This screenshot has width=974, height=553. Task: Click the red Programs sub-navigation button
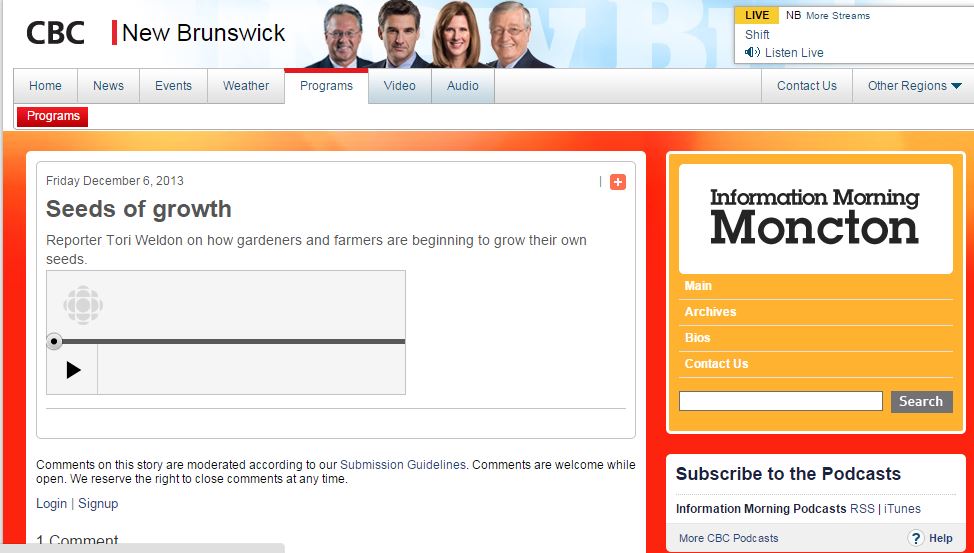53,116
